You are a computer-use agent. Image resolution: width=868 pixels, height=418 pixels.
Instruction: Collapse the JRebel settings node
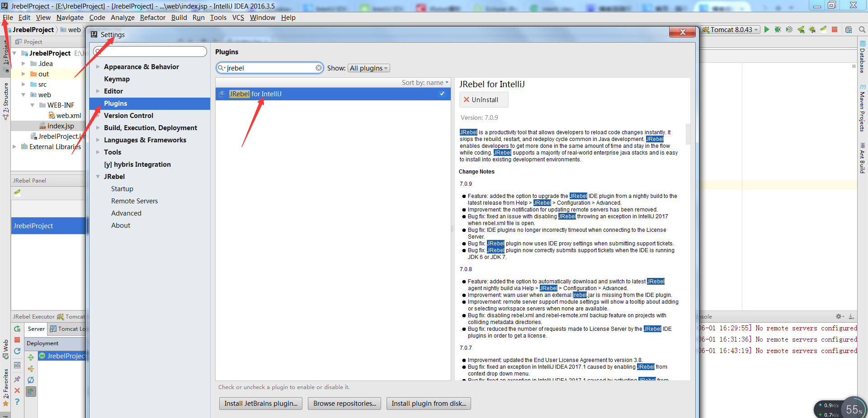98,177
